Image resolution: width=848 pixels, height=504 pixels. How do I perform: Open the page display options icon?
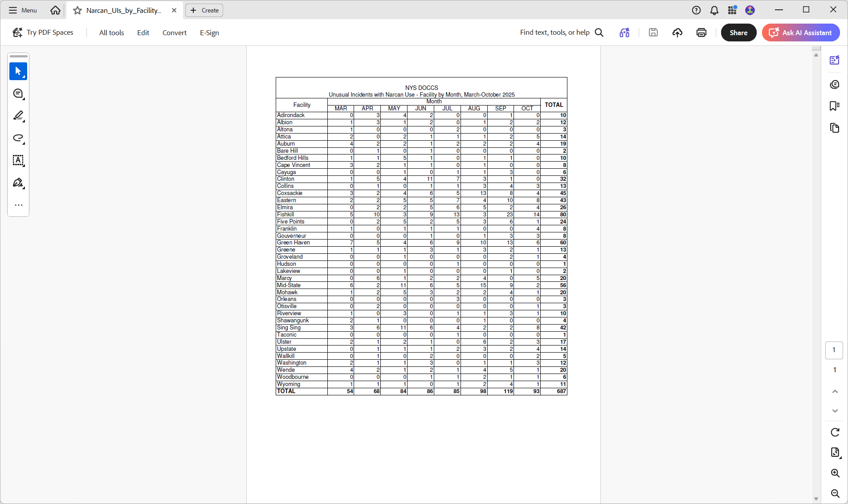tap(835, 452)
